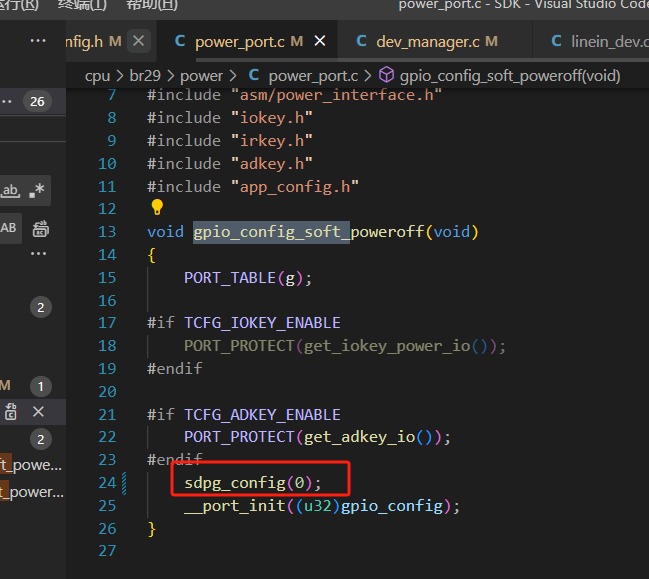Click the br29 breadcrumb segment
This screenshot has width=649, height=579.
click(145, 76)
